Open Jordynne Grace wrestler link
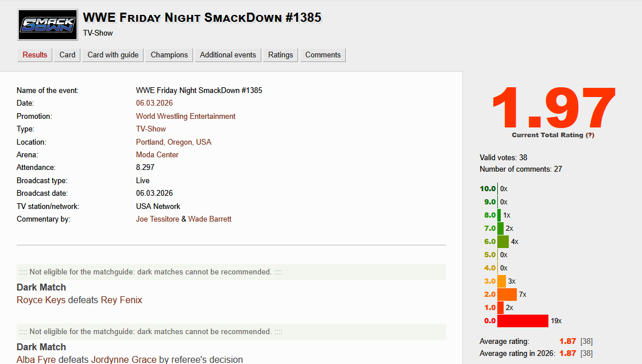642x364 pixels. tap(123, 359)
